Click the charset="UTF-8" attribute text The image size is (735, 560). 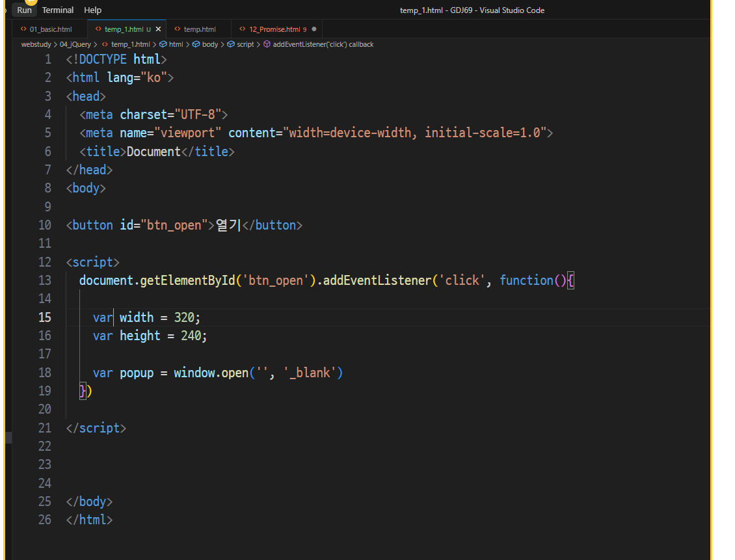pyautogui.click(x=170, y=115)
